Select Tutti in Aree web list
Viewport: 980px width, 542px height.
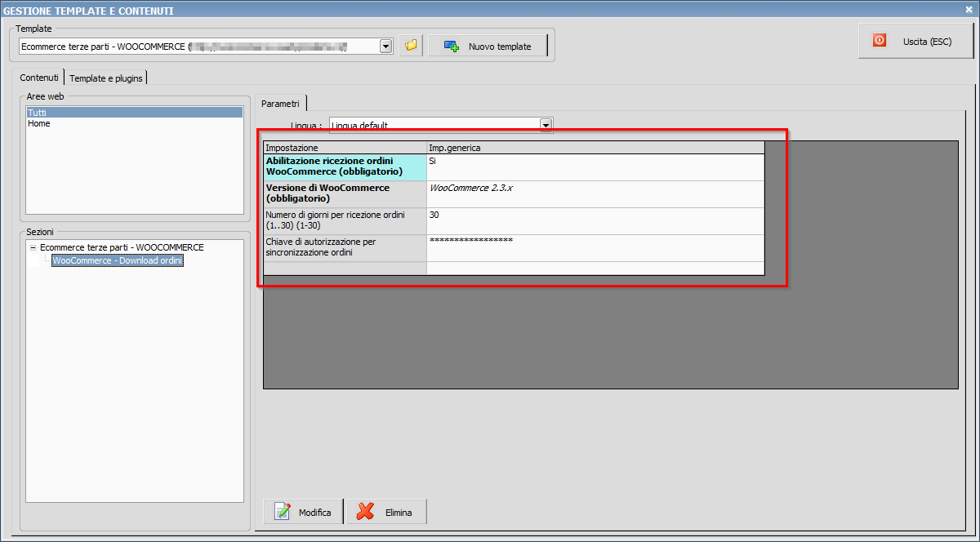[134, 113]
